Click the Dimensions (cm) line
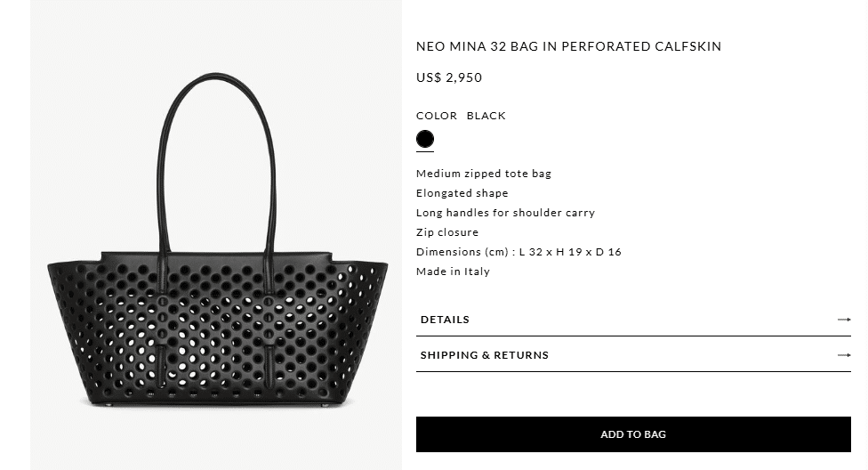Screen dimensions: 868x470 click(518, 252)
